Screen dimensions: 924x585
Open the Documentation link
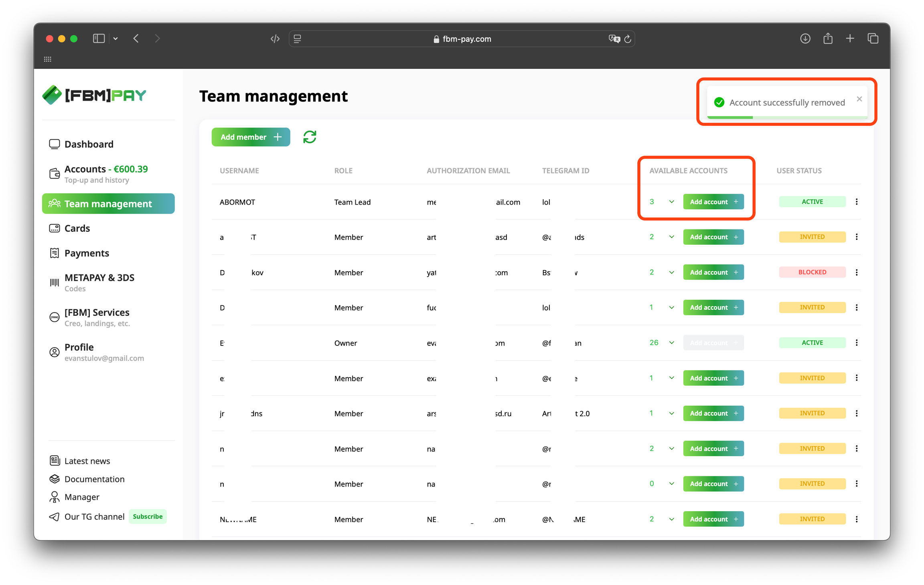(x=94, y=479)
